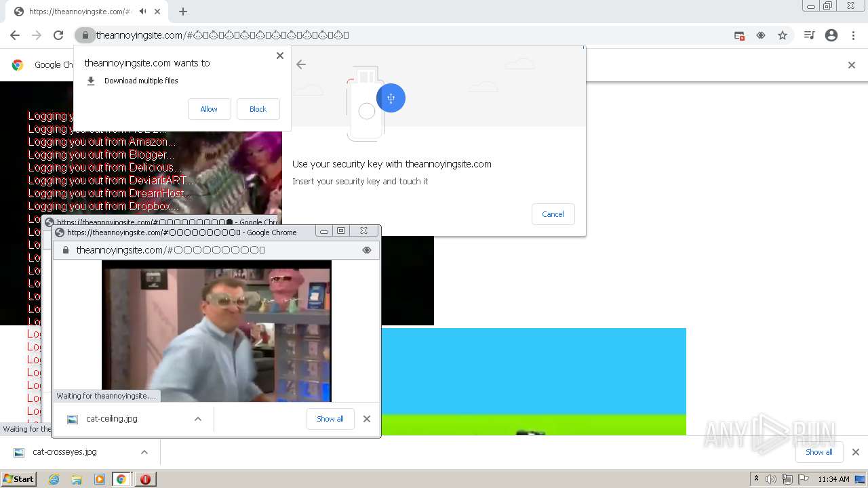Click the volume speaker tray icon
The width and height of the screenshot is (868, 488).
(771, 479)
